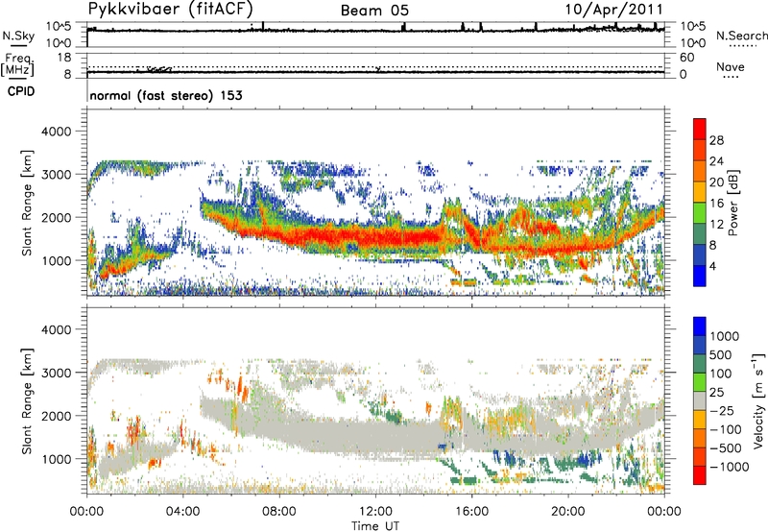Click the 08:00 time axis label
The image size is (768, 532).
(279, 512)
